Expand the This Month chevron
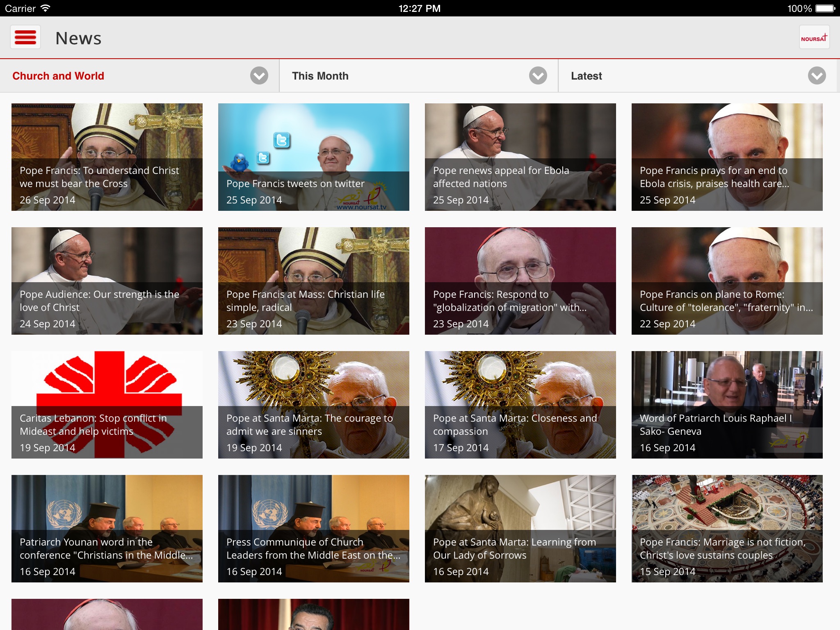Image resolution: width=840 pixels, height=630 pixels. tap(538, 76)
